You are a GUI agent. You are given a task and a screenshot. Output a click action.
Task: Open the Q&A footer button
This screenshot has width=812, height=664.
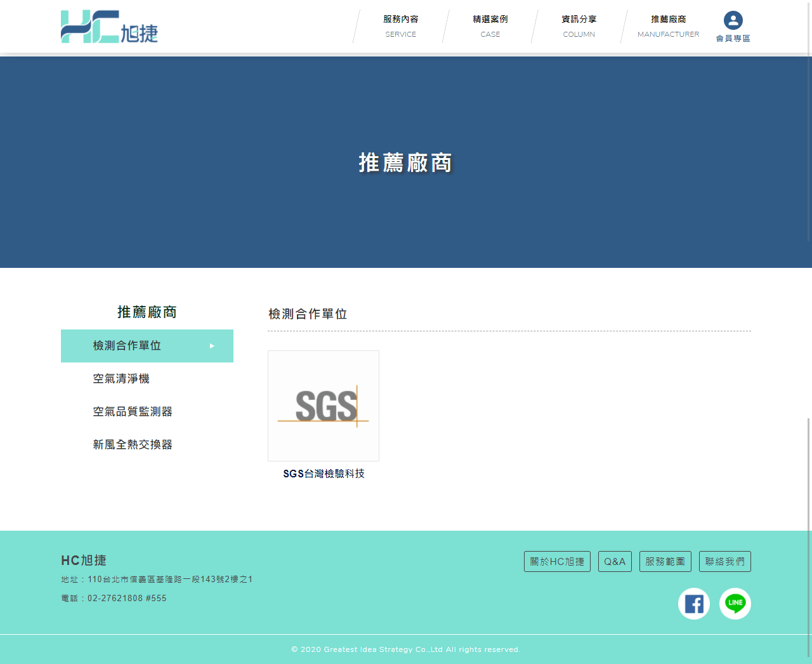[615, 561]
